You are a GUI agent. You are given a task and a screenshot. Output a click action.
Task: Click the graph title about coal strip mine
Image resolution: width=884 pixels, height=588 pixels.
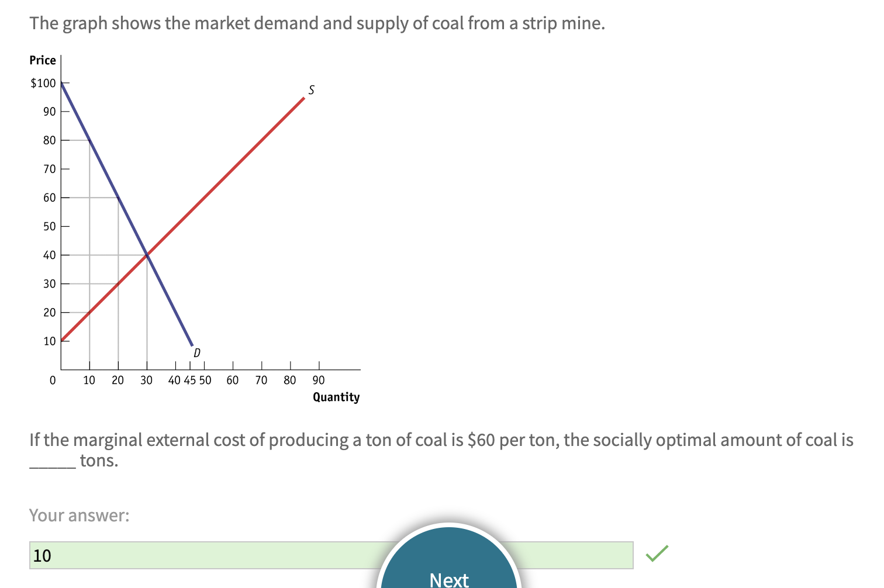(316, 23)
